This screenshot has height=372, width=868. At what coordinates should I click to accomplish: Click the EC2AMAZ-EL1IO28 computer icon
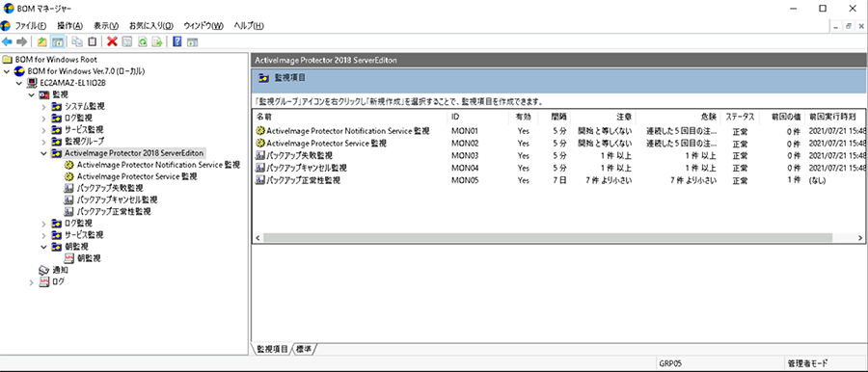click(32, 83)
